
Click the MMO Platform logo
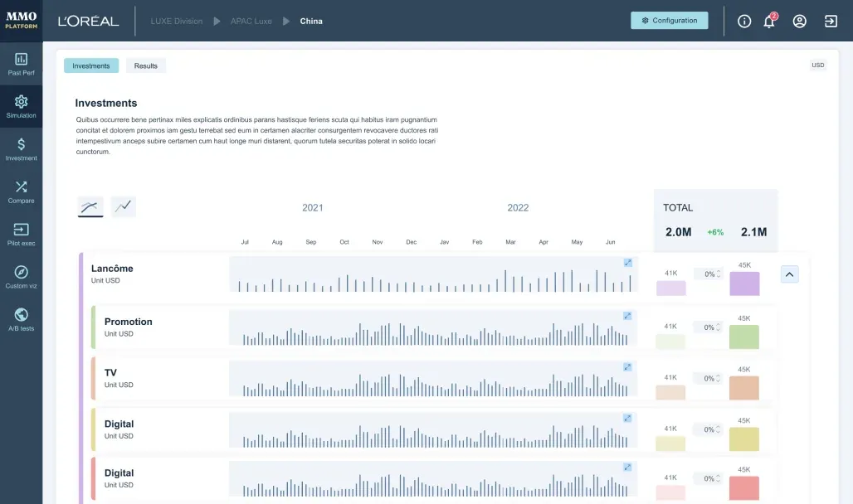point(22,21)
